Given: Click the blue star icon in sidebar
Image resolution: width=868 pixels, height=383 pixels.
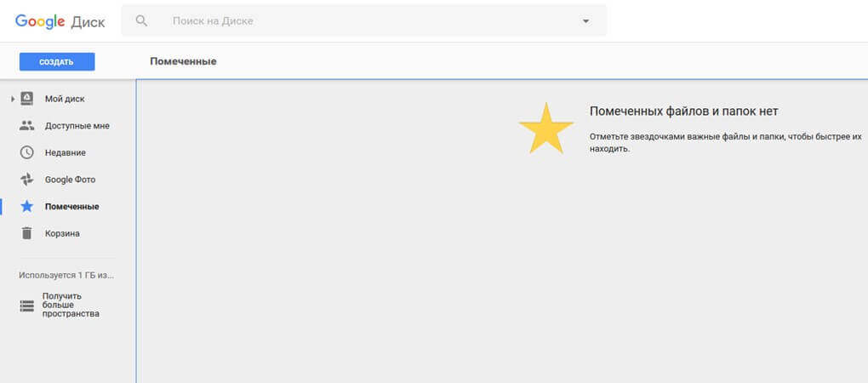Looking at the screenshot, I should pyautogui.click(x=27, y=207).
